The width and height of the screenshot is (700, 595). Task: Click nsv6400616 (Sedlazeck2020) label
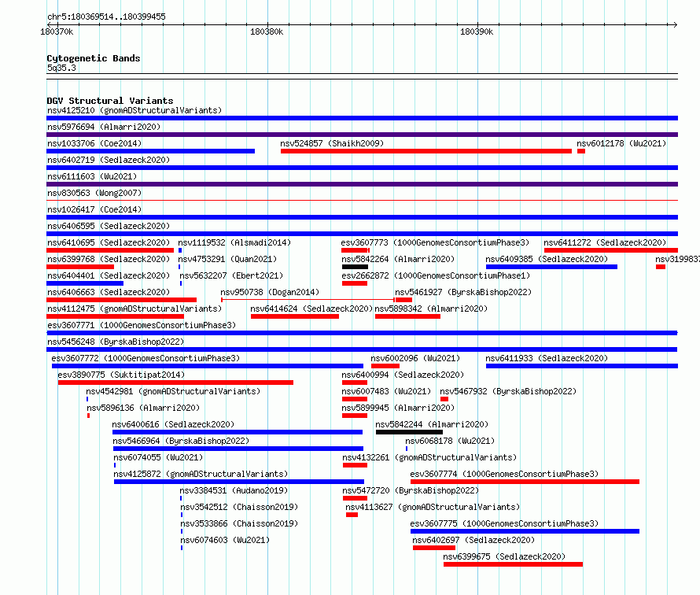173,424
